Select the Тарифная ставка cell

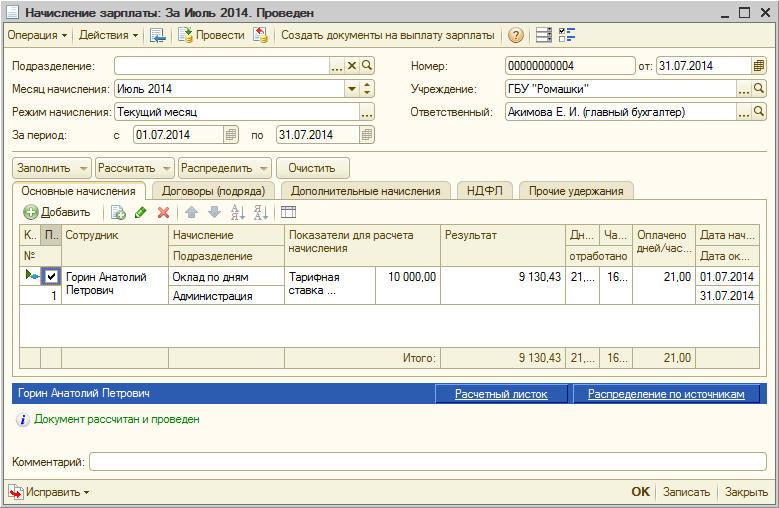click(x=330, y=286)
